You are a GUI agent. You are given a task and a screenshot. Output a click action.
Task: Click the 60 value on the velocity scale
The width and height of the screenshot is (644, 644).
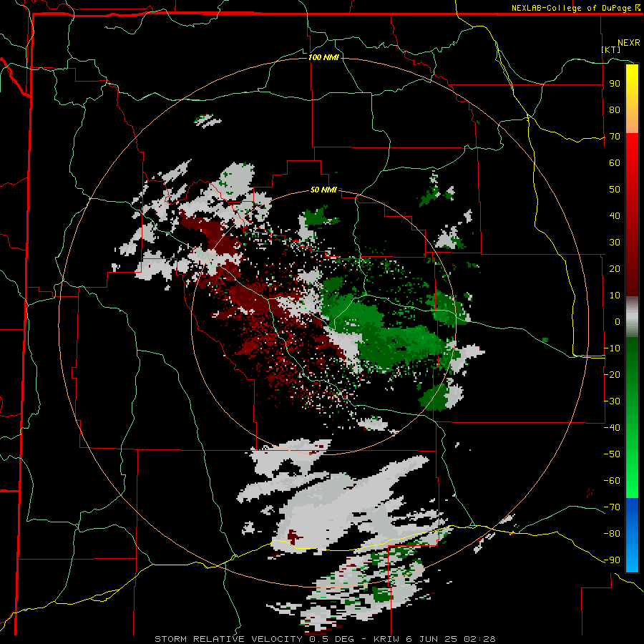[615, 162]
